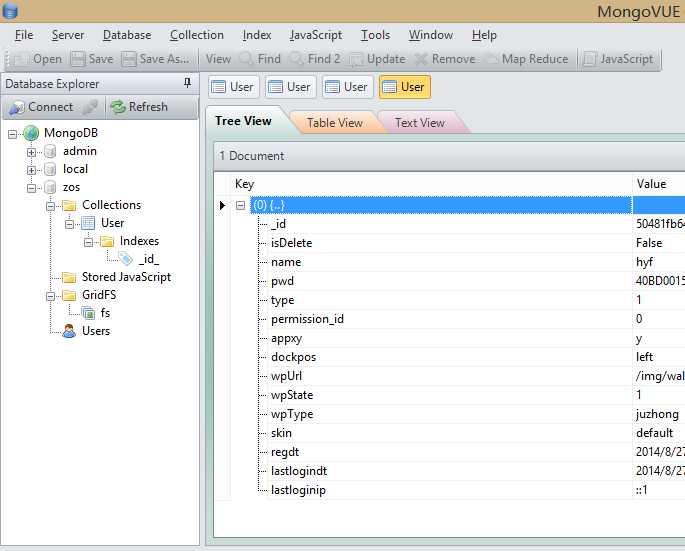The image size is (685, 551).
Task: Switch to the second User document tab
Action: pyautogui.click(x=290, y=87)
